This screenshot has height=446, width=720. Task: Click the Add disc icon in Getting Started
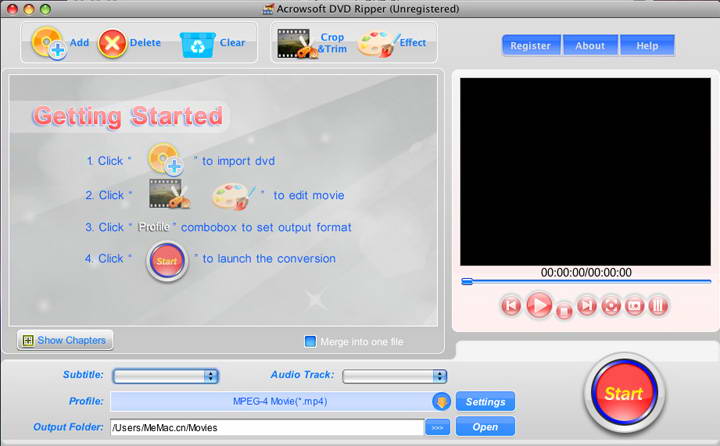tap(165, 159)
